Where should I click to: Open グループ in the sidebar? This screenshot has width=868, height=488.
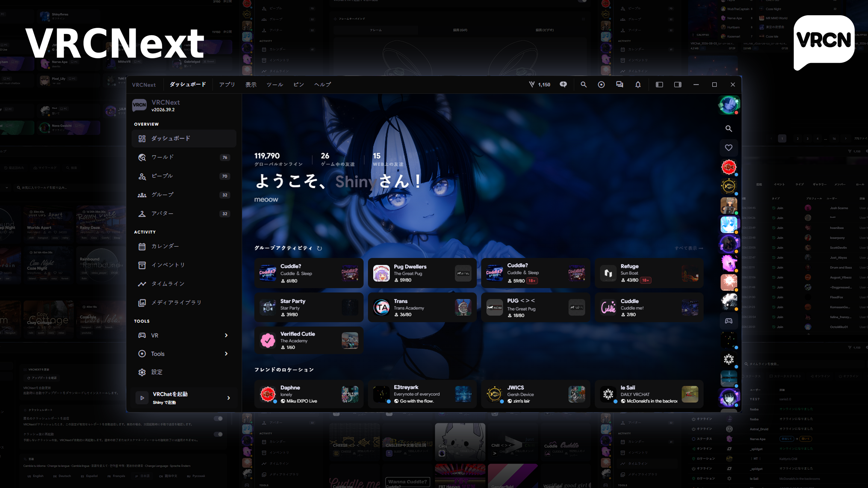point(184,195)
